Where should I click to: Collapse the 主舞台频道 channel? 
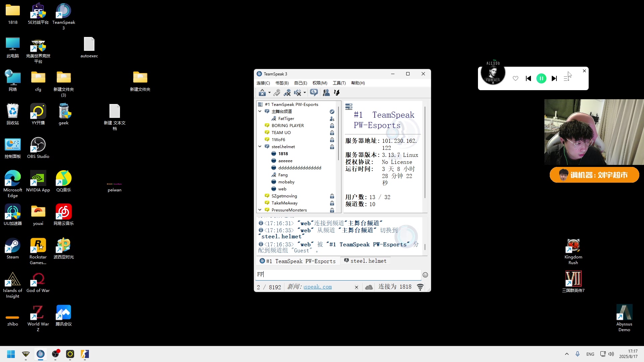coord(260,111)
